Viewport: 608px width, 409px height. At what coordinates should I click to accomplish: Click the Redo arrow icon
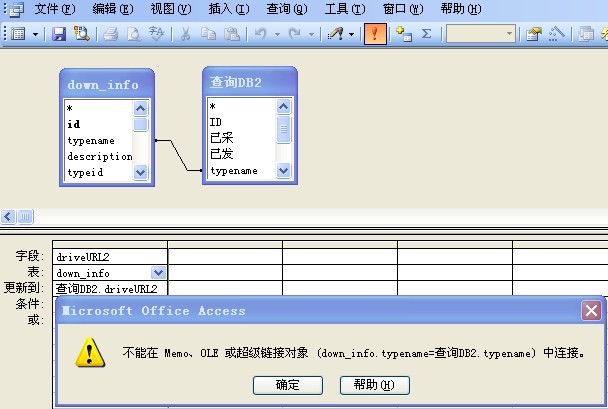point(295,34)
